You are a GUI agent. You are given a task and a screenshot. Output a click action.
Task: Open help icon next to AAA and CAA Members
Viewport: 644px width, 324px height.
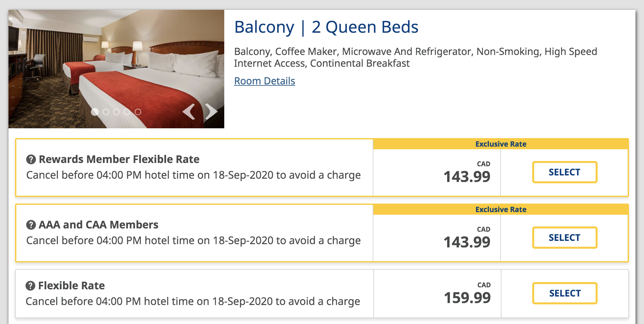coord(31,225)
